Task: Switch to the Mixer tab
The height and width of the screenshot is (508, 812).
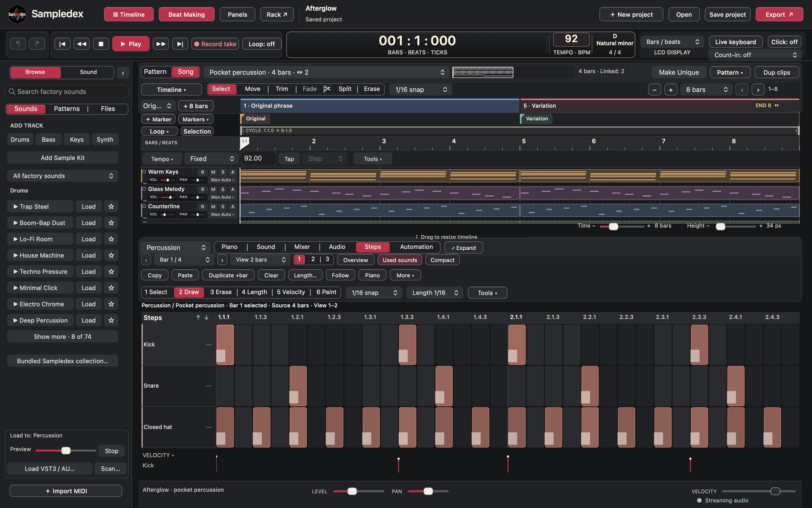Action: click(302, 247)
